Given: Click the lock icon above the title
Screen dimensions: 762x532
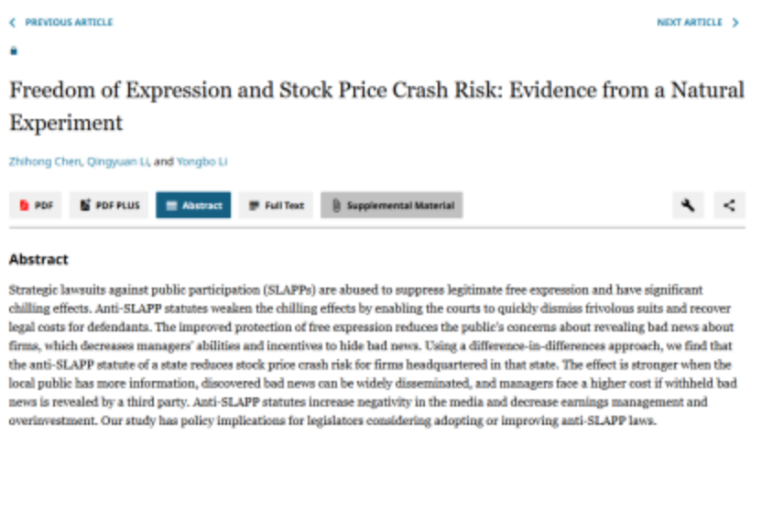Looking at the screenshot, I should pyautogui.click(x=14, y=51).
